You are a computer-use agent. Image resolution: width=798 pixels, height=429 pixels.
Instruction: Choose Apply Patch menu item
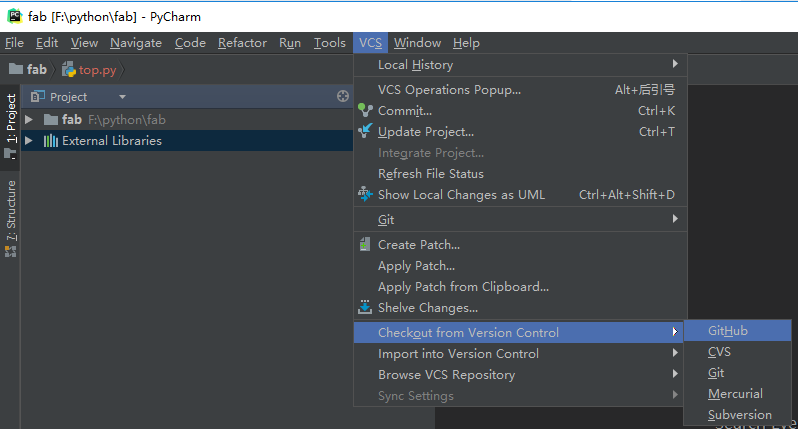pos(520,266)
